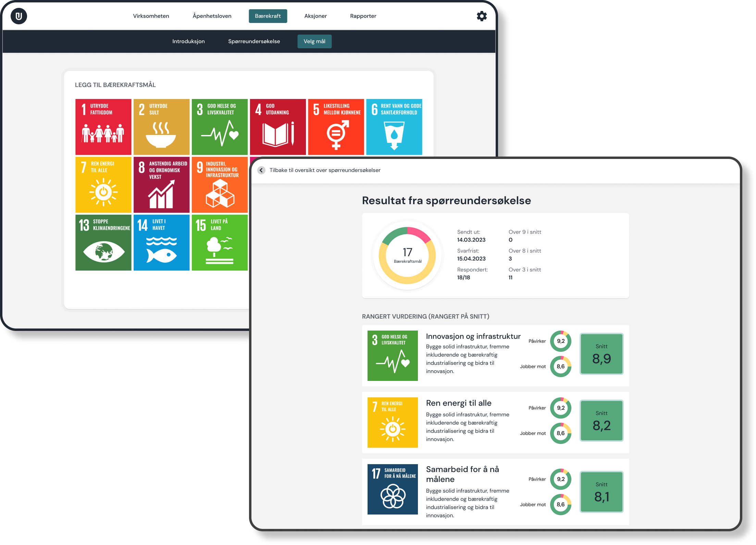Click goal 3 icon in ranked results
Viewport: 756px width, 545px height.
point(393,356)
